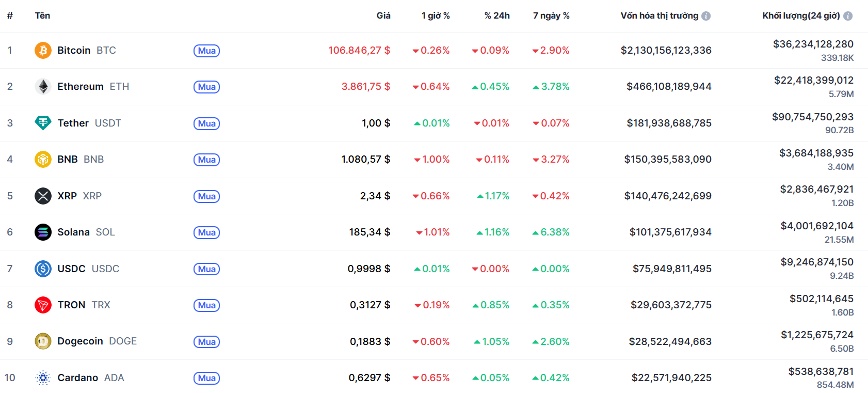Click Bitcoin price 106.846,27 $

click(359, 50)
